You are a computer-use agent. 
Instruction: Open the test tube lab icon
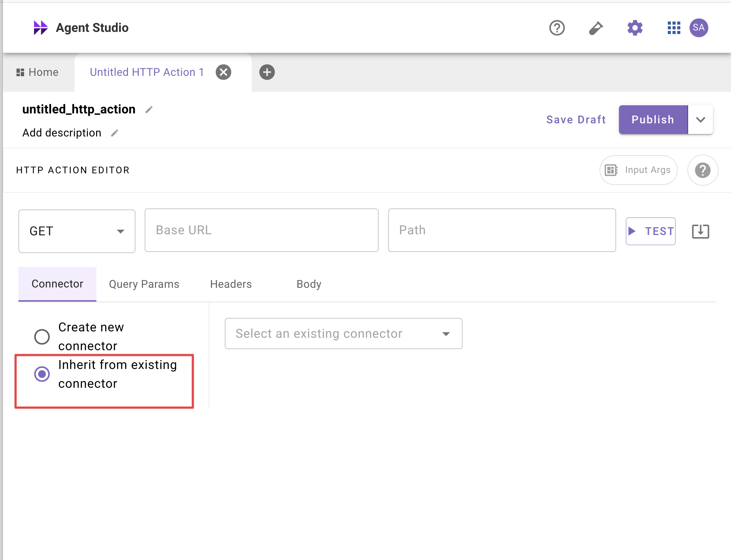(x=596, y=28)
